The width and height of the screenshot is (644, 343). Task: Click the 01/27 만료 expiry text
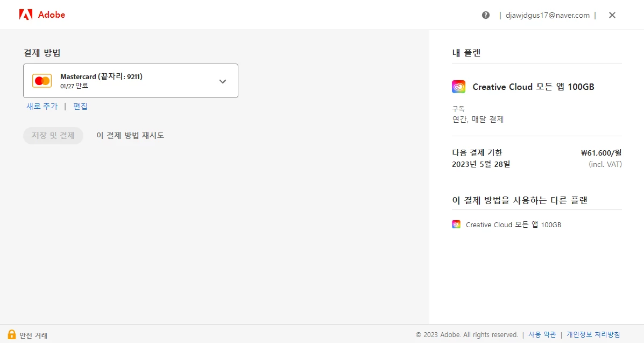point(74,86)
